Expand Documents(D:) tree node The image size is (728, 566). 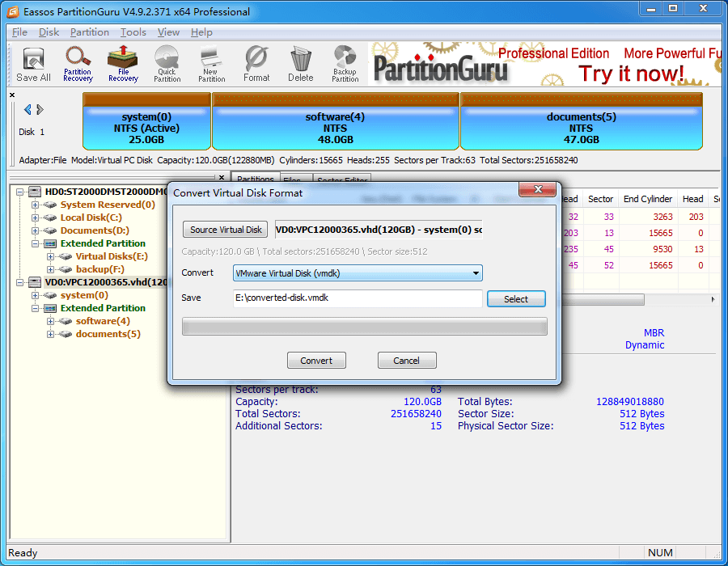point(35,230)
